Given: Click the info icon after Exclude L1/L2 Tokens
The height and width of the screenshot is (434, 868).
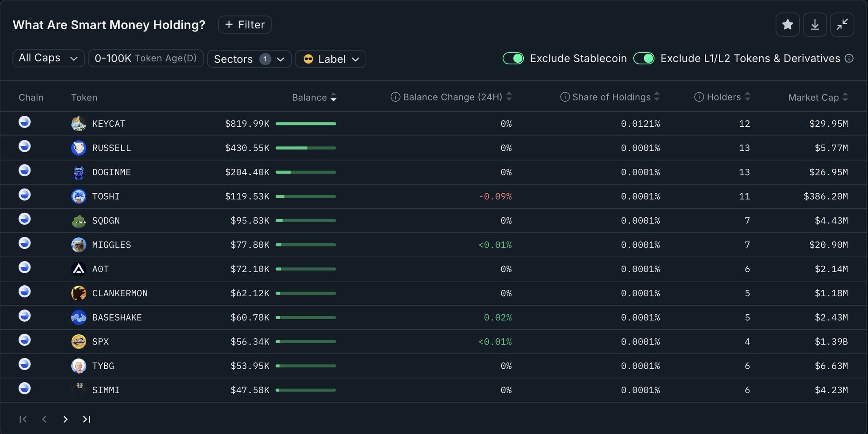Looking at the screenshot, I should click(x=849, y=58).
